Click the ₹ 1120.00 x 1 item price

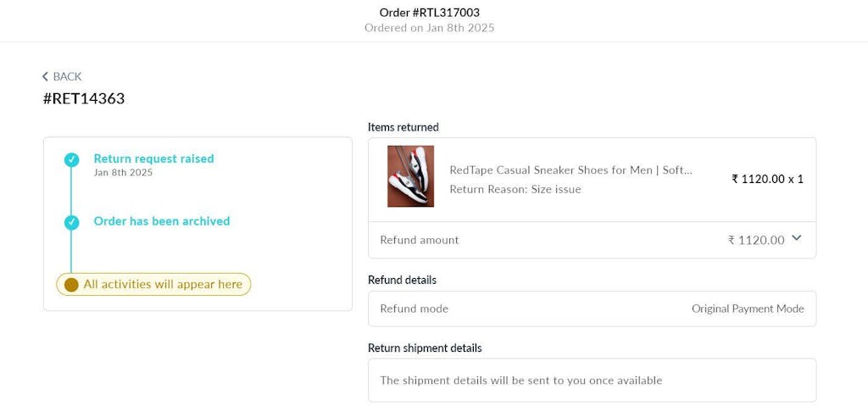(x=767, y=179)
